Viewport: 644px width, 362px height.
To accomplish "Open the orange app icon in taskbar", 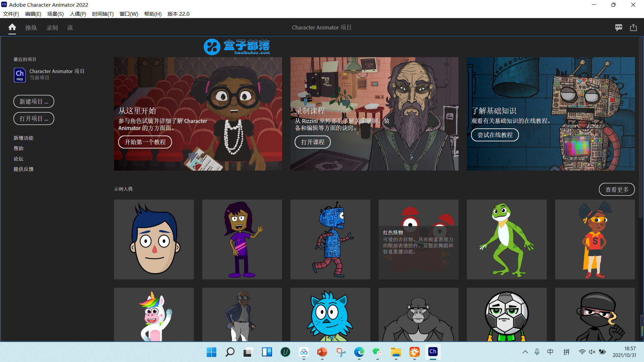I will coord(414,352).
